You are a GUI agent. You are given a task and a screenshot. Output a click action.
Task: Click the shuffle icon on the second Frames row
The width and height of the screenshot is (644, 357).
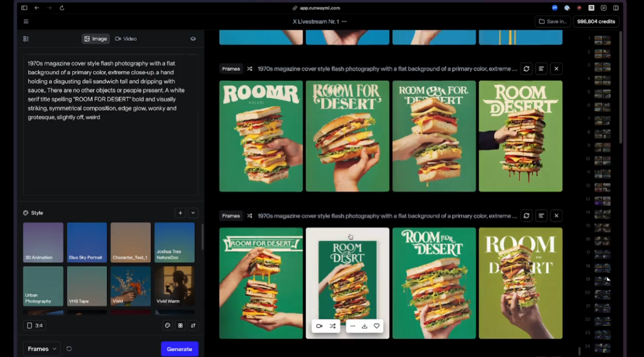point(250,216)
